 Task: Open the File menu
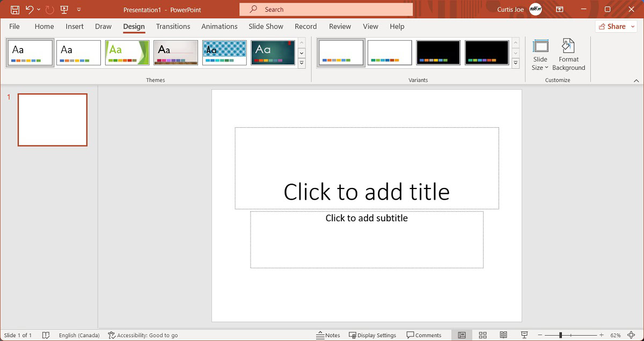pos(14,26)
